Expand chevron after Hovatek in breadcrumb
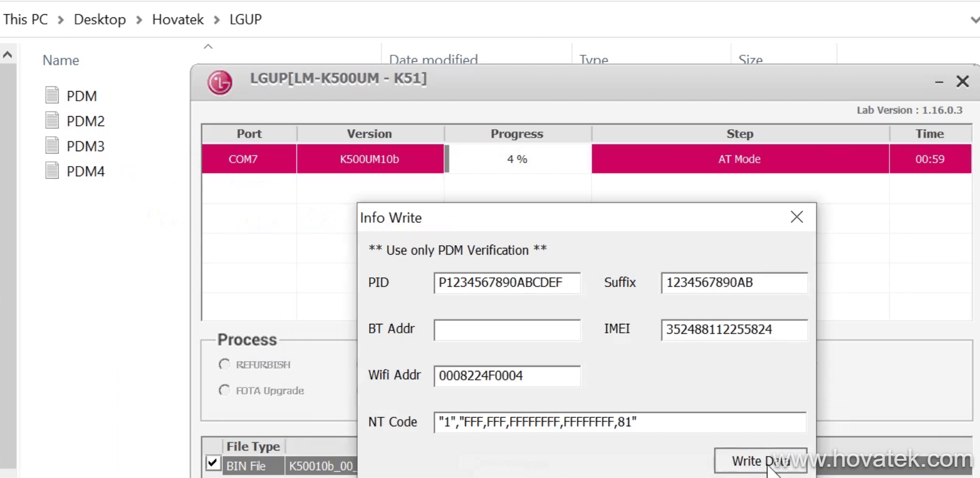This screenshot has height=478, width=980. click(x=217, y=20)
